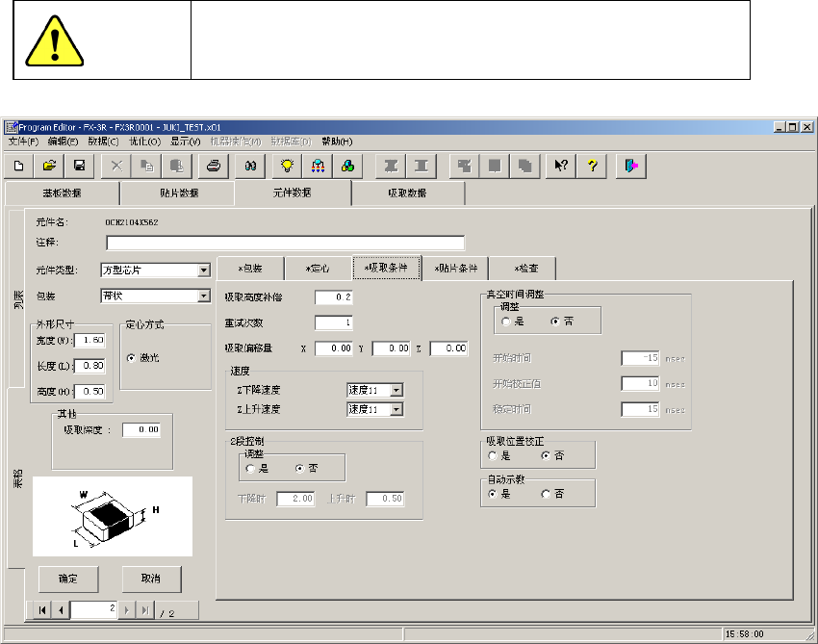Viewport: 818px width, 644px height.
Task: Click the New file toolbar icon
Action: pos(19,166)
